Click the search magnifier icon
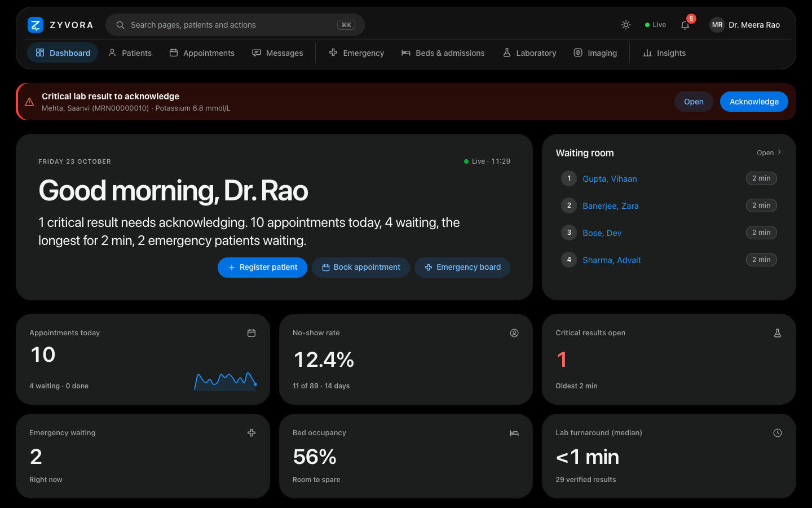Screen dimensions: 812x508 pyautogui.click(x=120, y=25)
